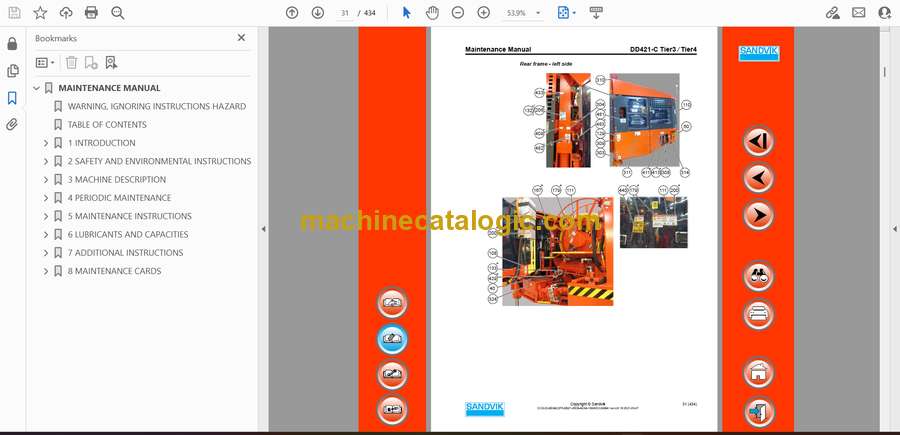Click the Sandvik logo at page top
This screenshot has height=435, width=900.
click(x=758, y=53)
